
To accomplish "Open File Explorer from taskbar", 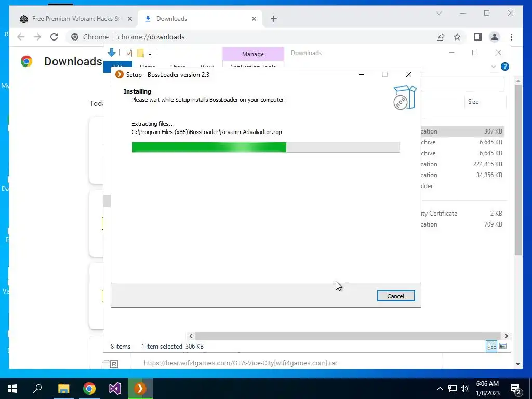I will pyautogui.click(x=63, y=389).
